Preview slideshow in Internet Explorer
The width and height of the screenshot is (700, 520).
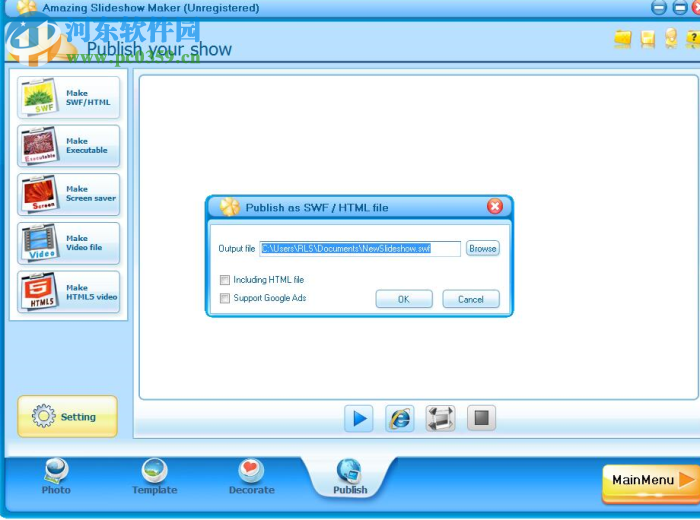click(400, 418)
